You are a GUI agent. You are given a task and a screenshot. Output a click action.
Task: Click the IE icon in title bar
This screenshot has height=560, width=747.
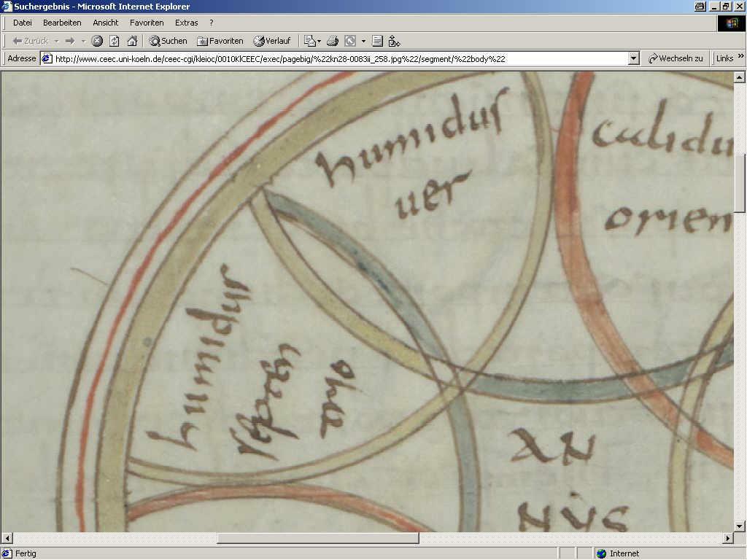[x=7, y=6]
